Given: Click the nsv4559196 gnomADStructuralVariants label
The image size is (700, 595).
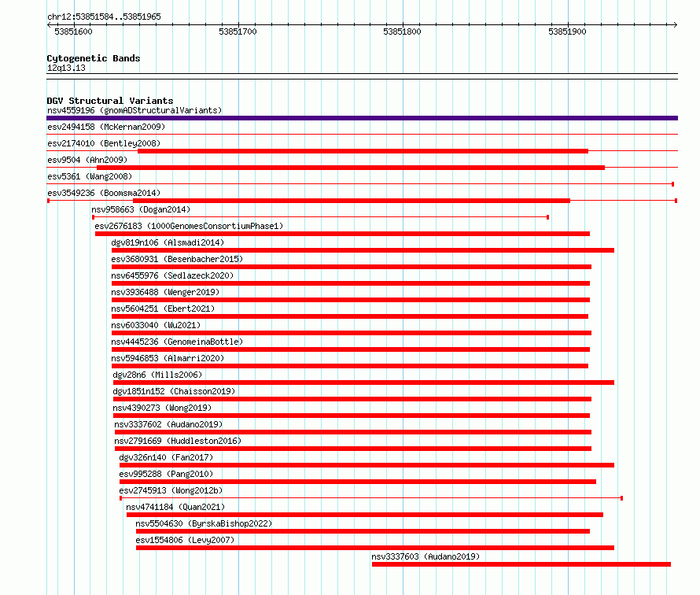Looking at the screenshot, I should coord(134,110).
